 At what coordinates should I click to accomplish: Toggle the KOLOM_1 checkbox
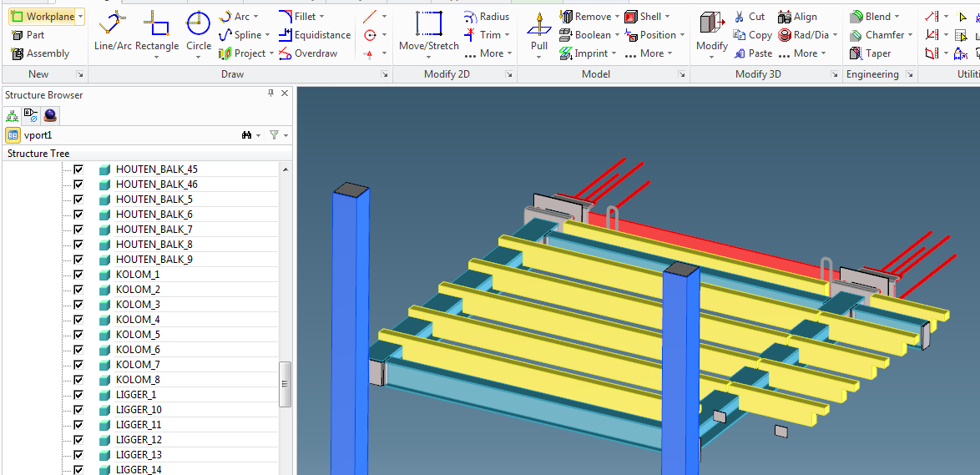click(x=78, y=275)
